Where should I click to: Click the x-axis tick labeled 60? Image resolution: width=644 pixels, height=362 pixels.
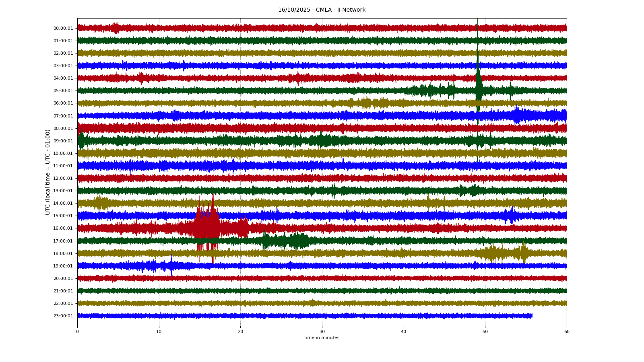coord(567,332)
